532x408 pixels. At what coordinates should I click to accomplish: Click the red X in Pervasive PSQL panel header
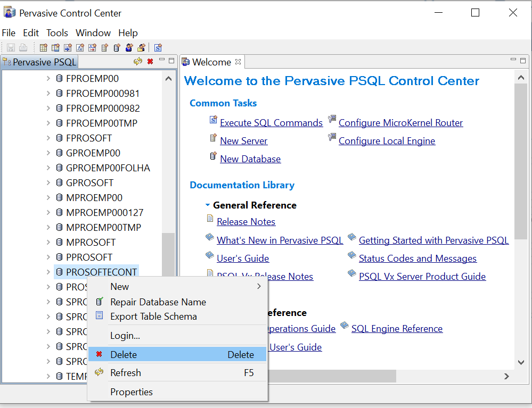[x=150, y=61]
